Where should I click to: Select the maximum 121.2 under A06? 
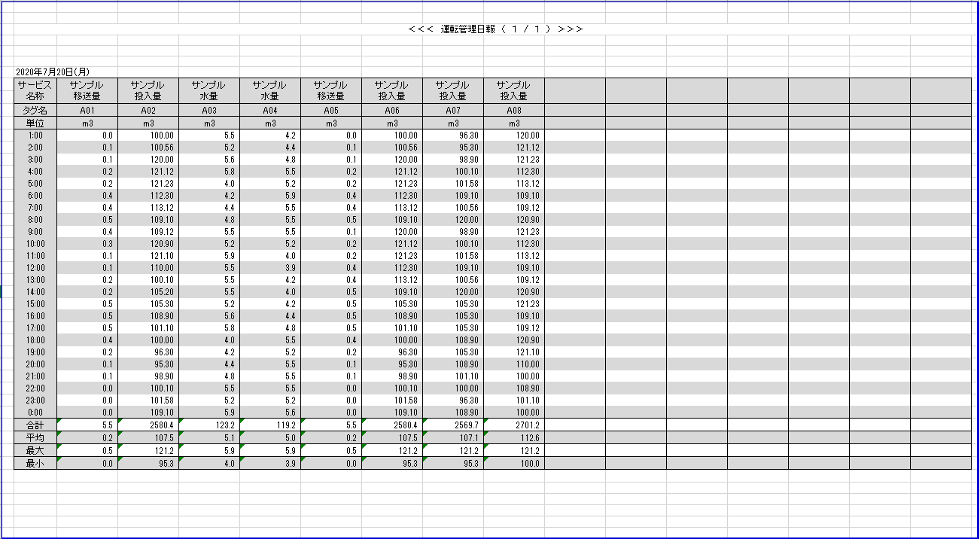(392, 451)
